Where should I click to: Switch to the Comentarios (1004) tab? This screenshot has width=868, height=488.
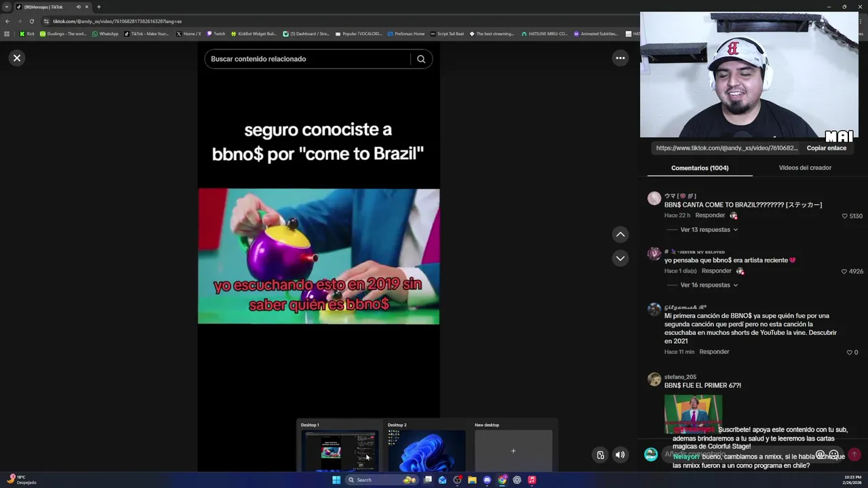coord(700,168)
